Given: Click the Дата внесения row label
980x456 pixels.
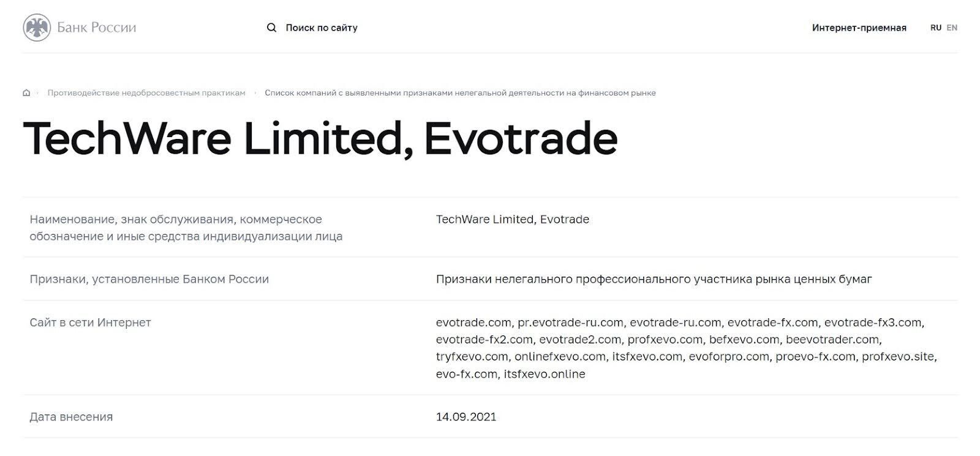Looking at the screenshot, I should point(71,417).
